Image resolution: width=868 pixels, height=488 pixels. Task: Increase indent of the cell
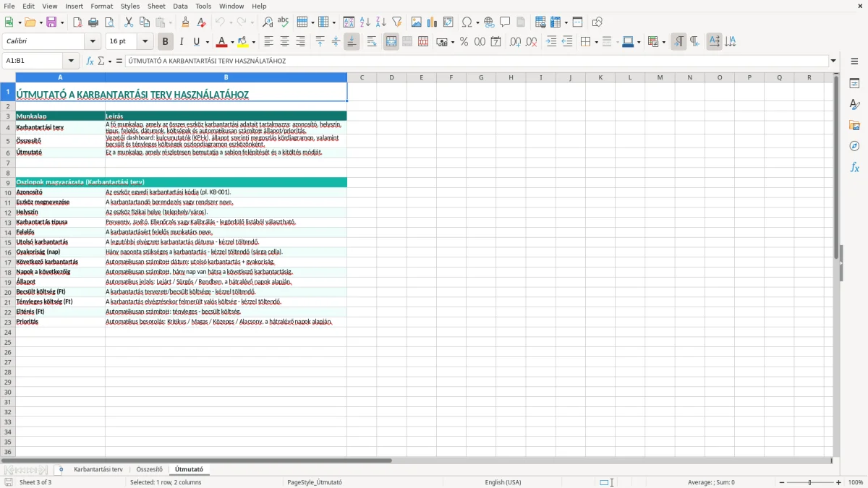551,42
